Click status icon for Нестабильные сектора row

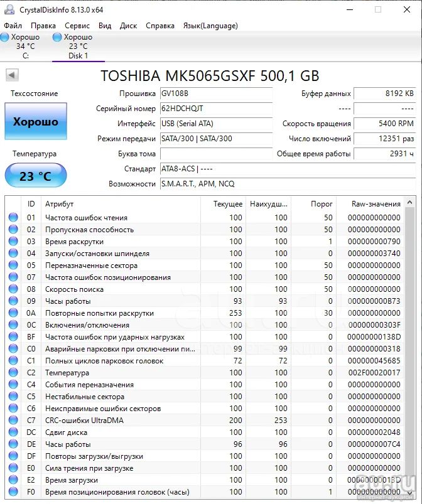(13, 396)
